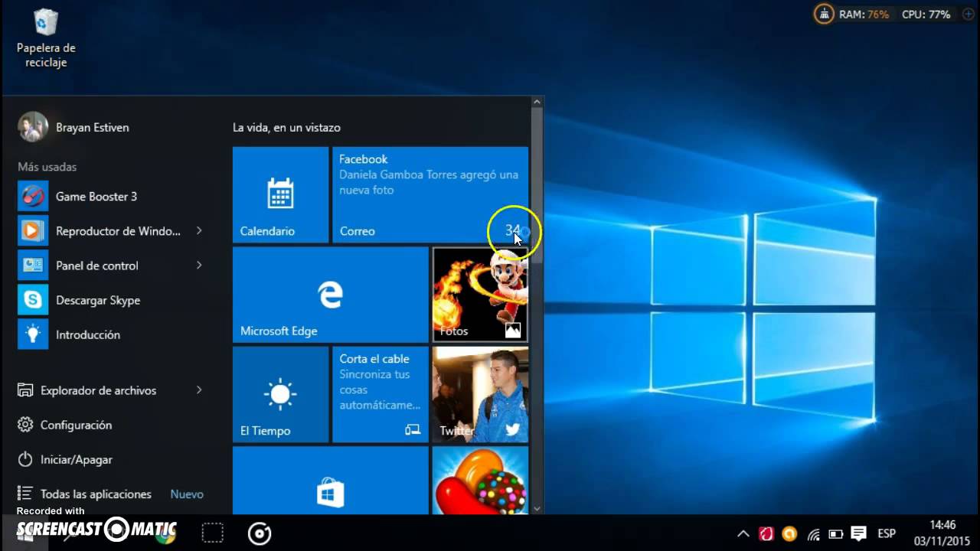Click the dashed-square taskbar icon
Screen dimensions: 980x551
(212, 533)
